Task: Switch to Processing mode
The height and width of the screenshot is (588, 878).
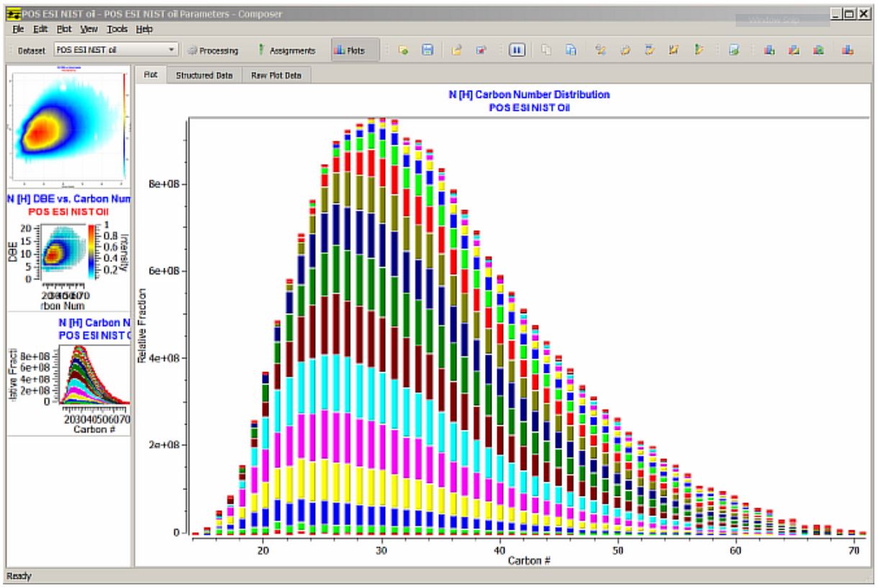Action: (212, 51)
